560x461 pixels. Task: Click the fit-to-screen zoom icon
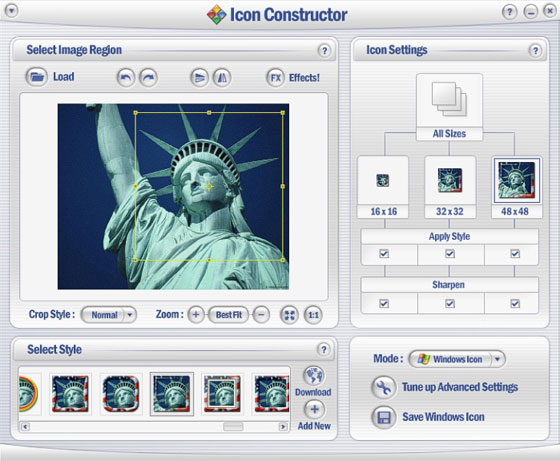tap(289, 315)
